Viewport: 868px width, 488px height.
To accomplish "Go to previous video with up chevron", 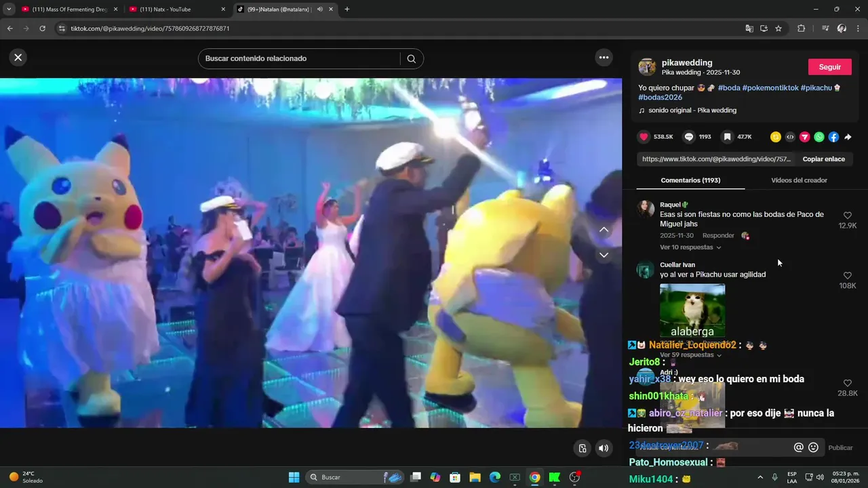I will point(604,230).
